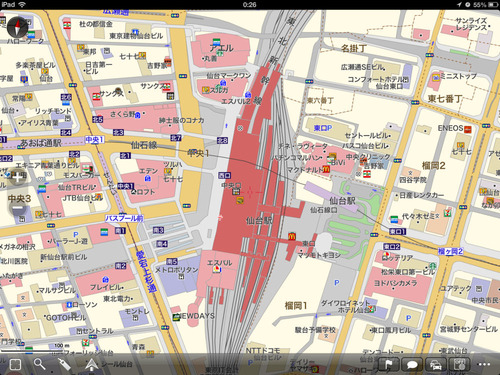Tap the blue P parking icon near 榴岡1
This screenshot has width=500, height=375.
click(x=337, y=283)
